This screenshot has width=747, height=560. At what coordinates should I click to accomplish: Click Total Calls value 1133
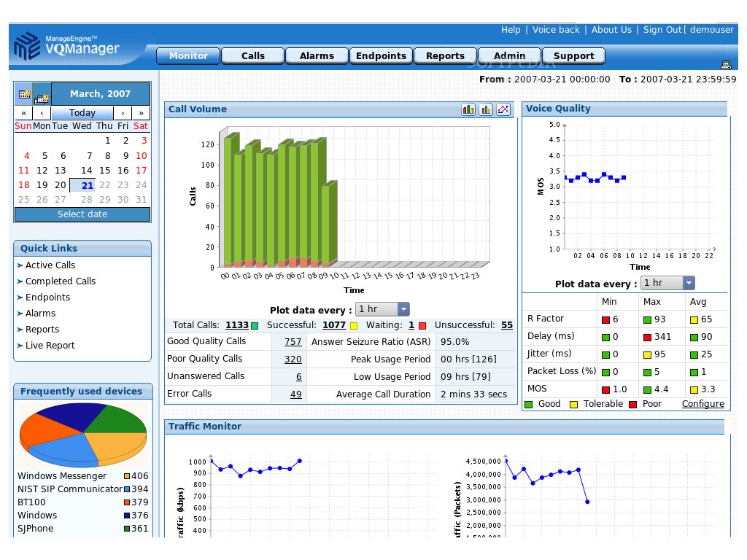(237, 325)
